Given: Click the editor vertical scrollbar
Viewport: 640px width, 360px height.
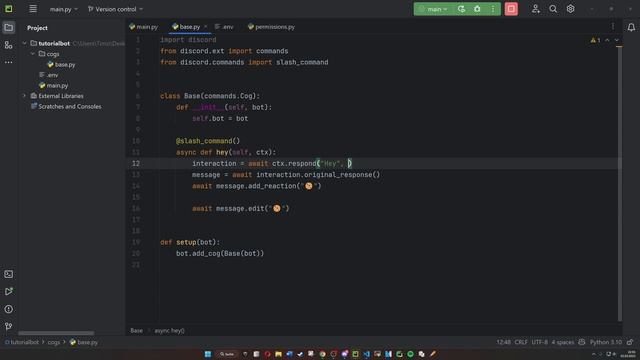Looking at the screenshot, I should (x=620, y=184).
